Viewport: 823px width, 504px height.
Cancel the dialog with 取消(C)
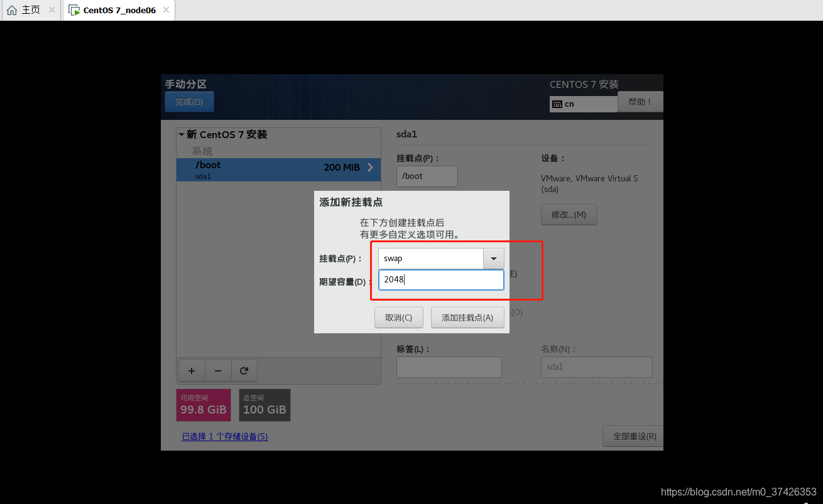399,318
